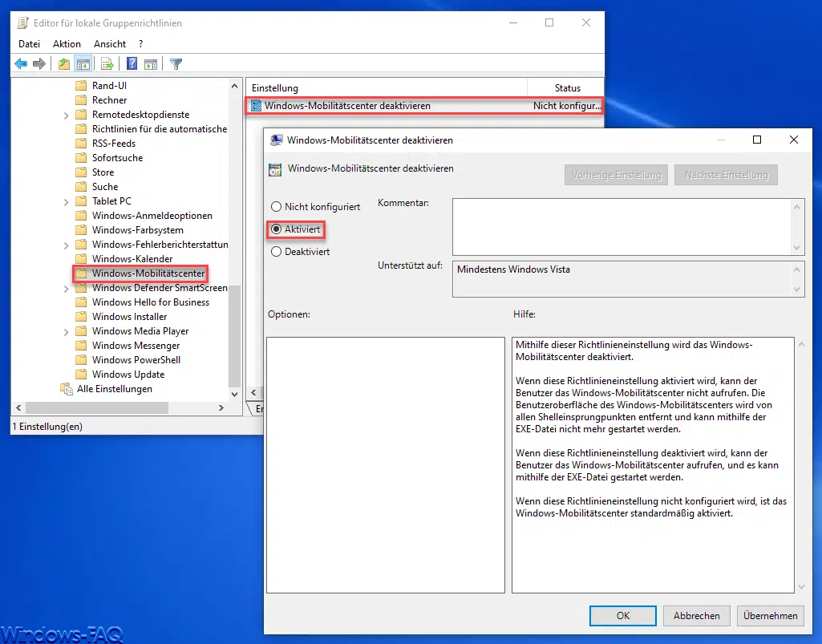Screen dimensions: 822x644
Task: Open help via blue question mark icon
Action: (132, 64)
